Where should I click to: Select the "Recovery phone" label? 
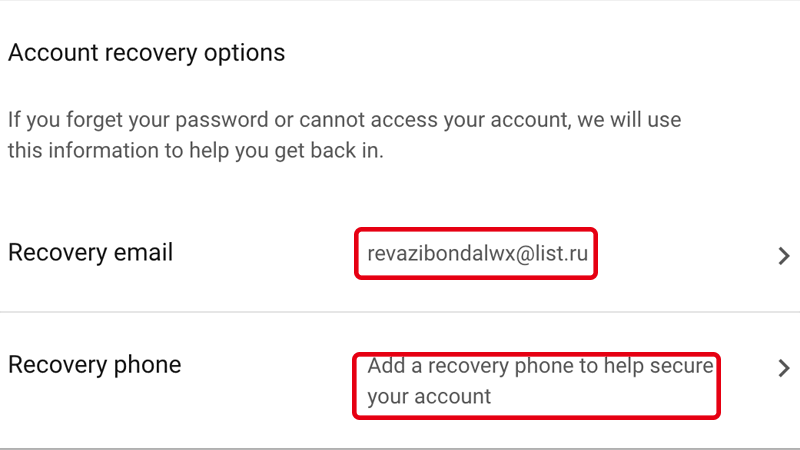coord(94,365)
